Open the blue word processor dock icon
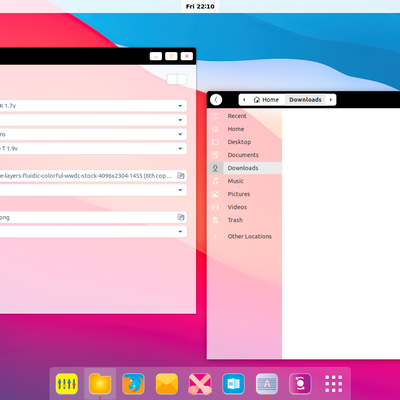The width and height of the screenshot is (400, 400). point(233,384)
